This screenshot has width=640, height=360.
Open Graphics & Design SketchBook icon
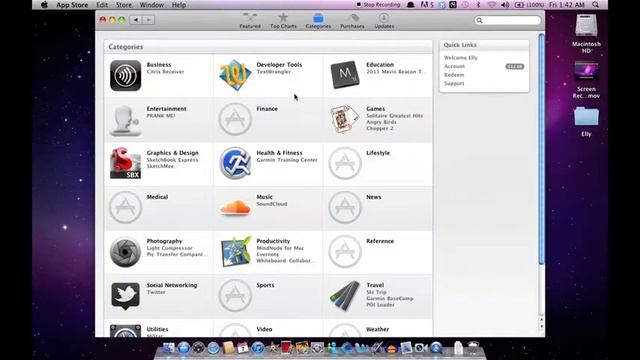click(x=125, y=163)
